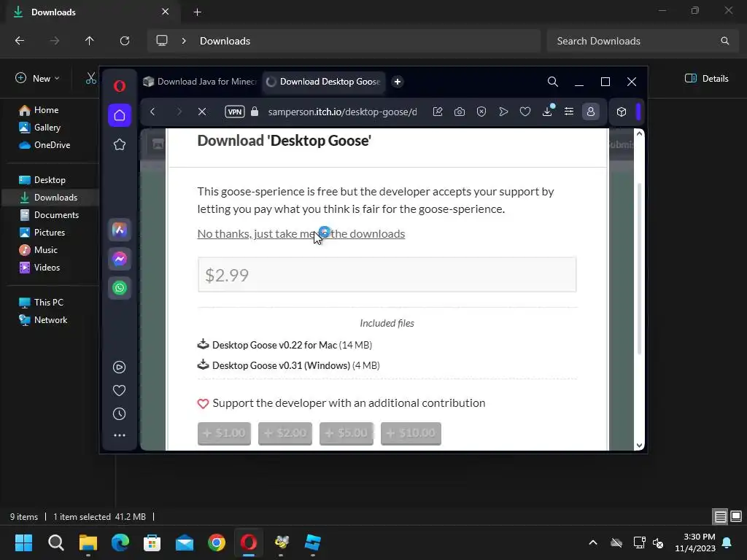
Task: Switch to large thumbnails view icon
Action: coord(736,516)
